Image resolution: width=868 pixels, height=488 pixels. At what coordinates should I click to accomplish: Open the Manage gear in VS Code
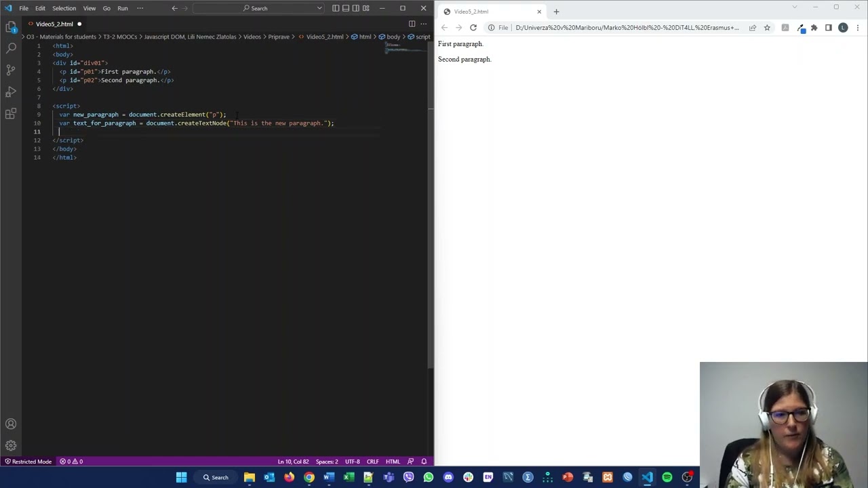tap(11, 445)
